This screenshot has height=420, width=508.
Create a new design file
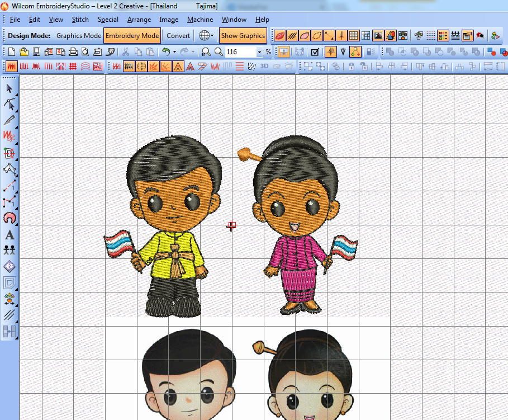click(x=12, y=52)
